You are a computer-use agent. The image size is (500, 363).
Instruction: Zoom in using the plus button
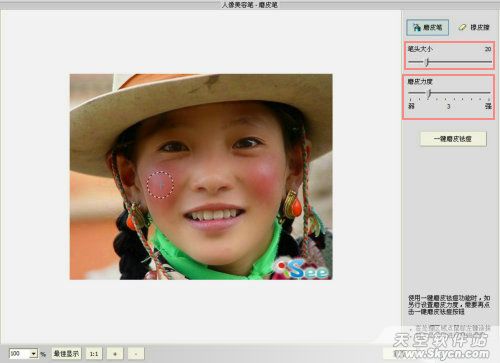pyautogui.click(x=115, y=354)
